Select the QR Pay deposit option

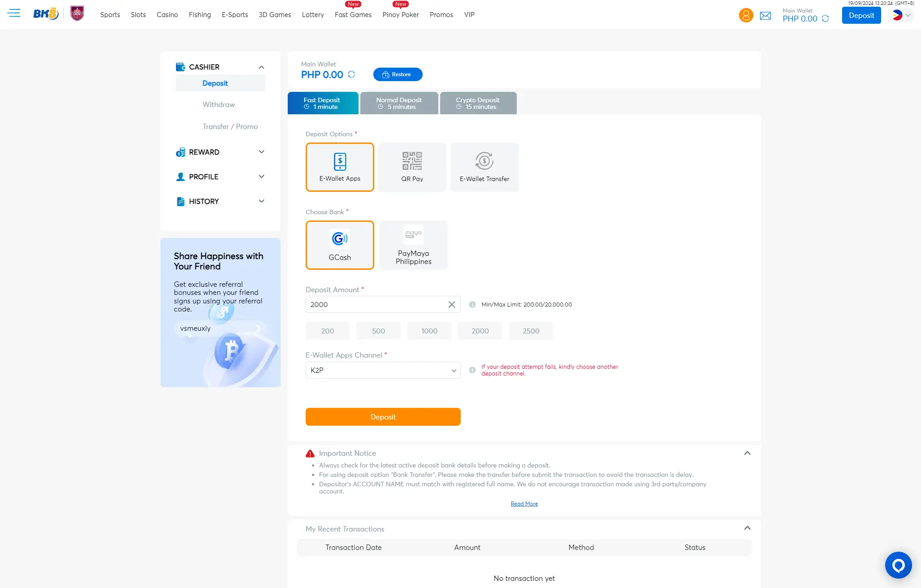[x=412, y=167]
